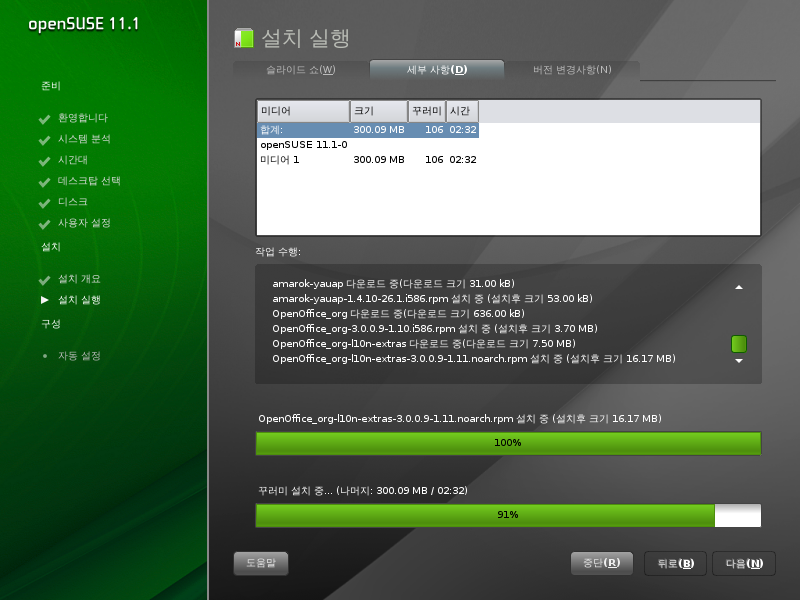This screenshot has width=800, height=600.
Task: Click the package status label above the 100% bar
Action: point(460,419)
